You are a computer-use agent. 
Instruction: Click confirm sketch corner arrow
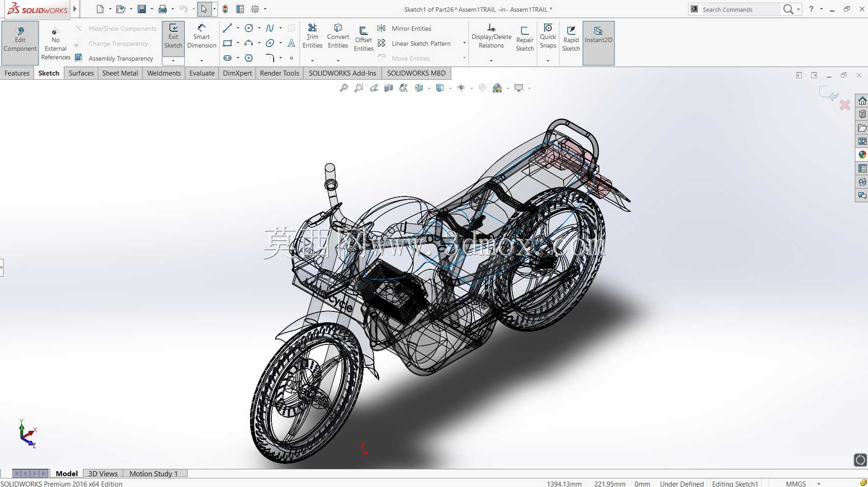point(829,94)
